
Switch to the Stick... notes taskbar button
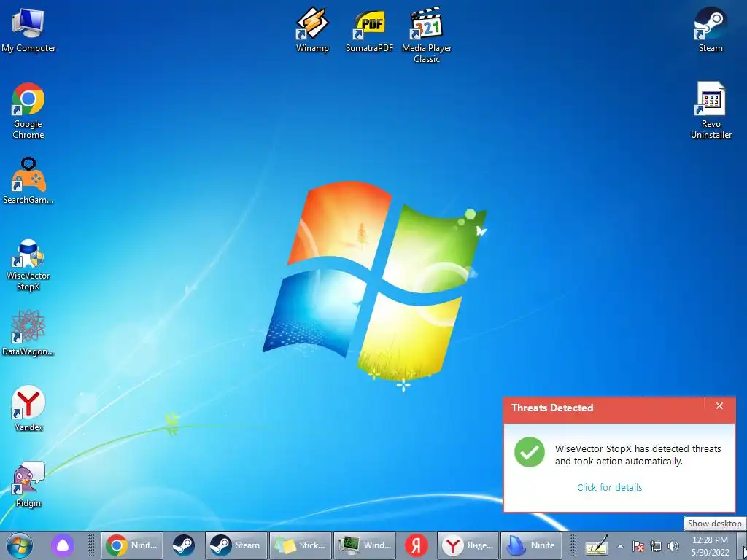[x=300, y=545]
